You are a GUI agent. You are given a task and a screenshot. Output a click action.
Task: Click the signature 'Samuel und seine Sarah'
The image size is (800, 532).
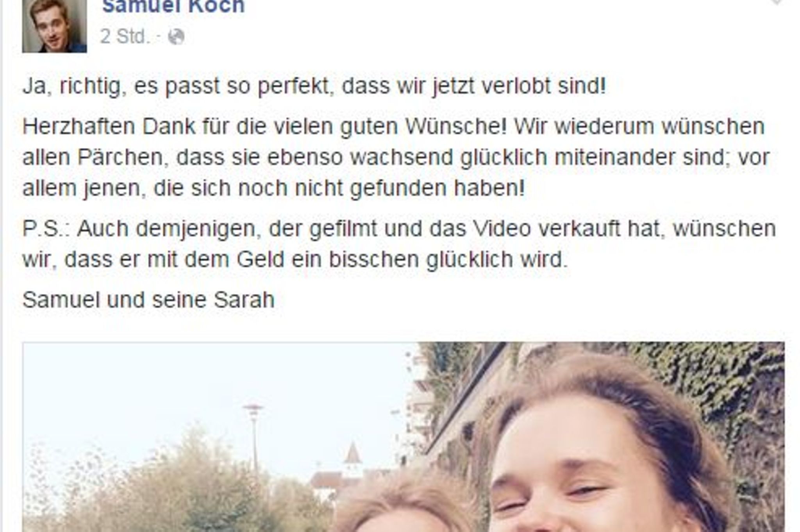(x=148, y=300)
